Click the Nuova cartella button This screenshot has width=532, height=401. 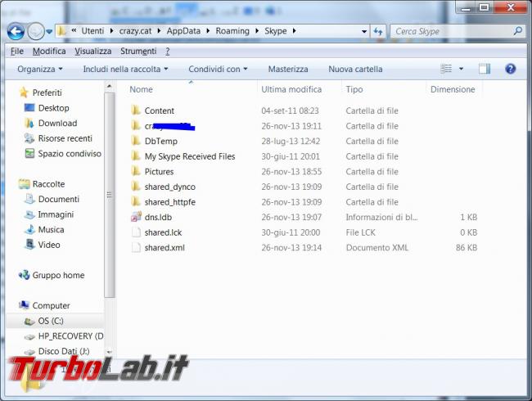click(x=355, y=70)
